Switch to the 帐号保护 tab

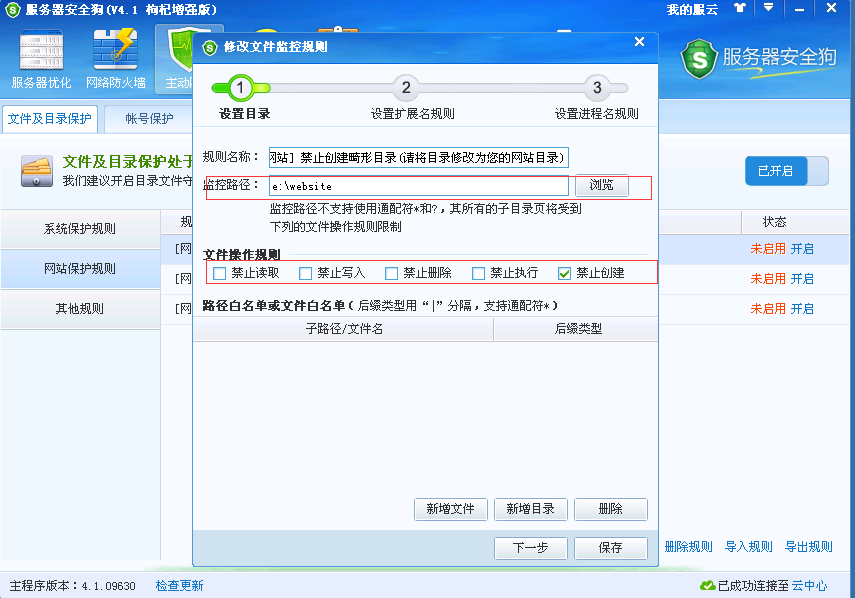pos(147,118)
